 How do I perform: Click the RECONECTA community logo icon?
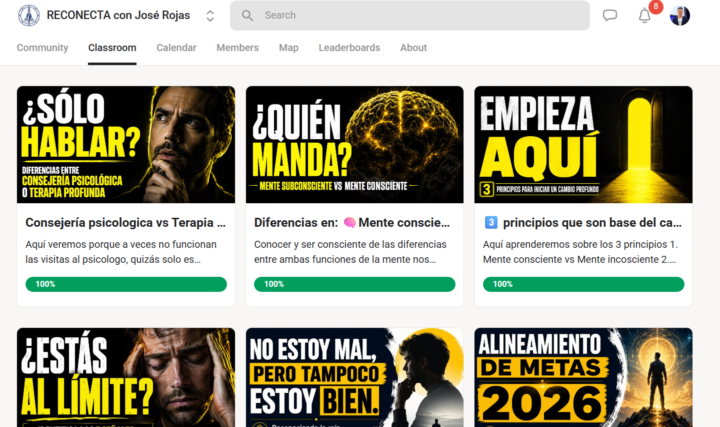(x=28, y=16)
